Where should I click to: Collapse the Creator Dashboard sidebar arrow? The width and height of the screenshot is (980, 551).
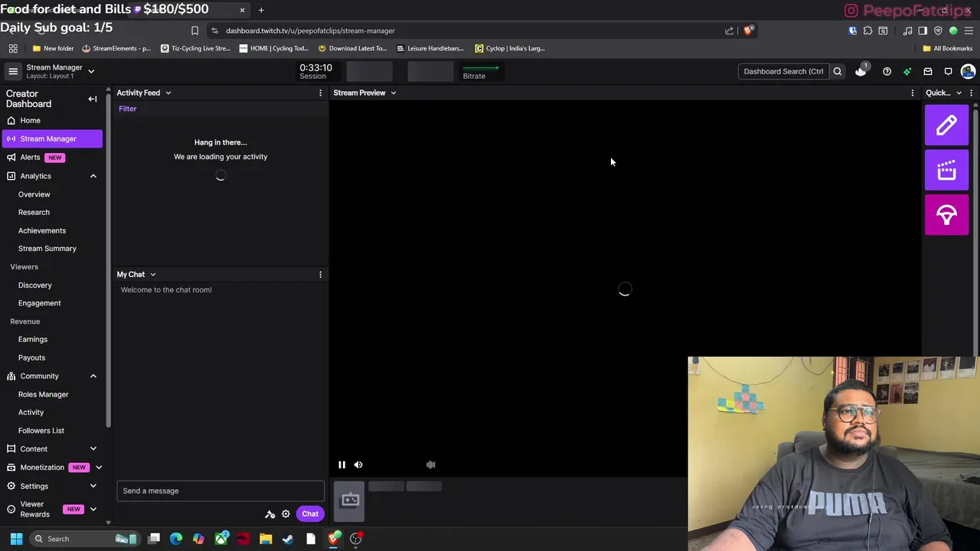pyautogui.click(x=93, y=99)
